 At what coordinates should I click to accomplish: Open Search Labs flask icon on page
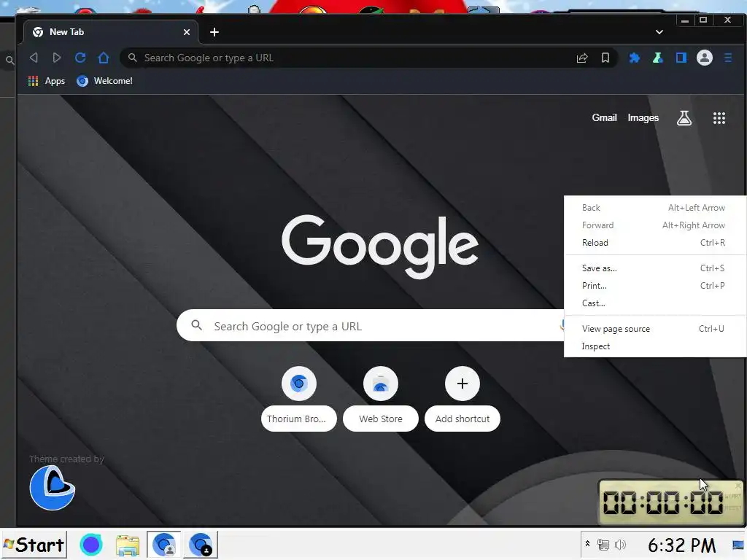pyautogui.click(x=684, y=118)
